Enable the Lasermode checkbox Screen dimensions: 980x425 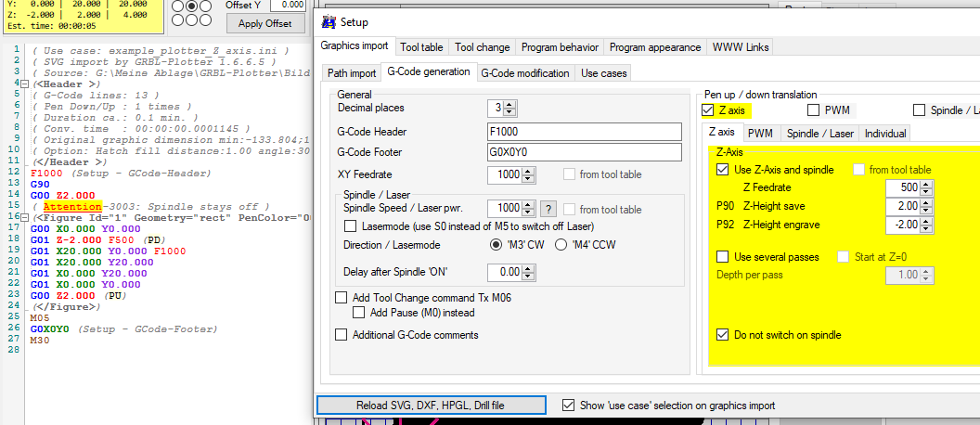click(x=350, y=226)
